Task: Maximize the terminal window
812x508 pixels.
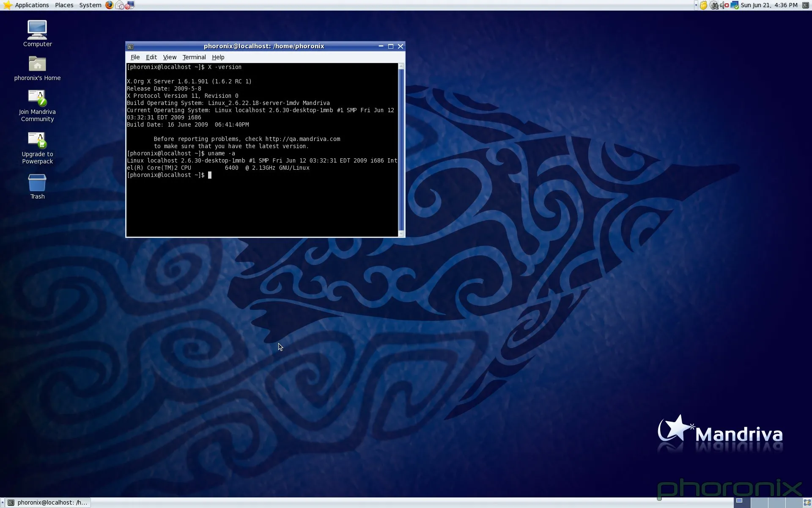Action: (x=390, y=46)
